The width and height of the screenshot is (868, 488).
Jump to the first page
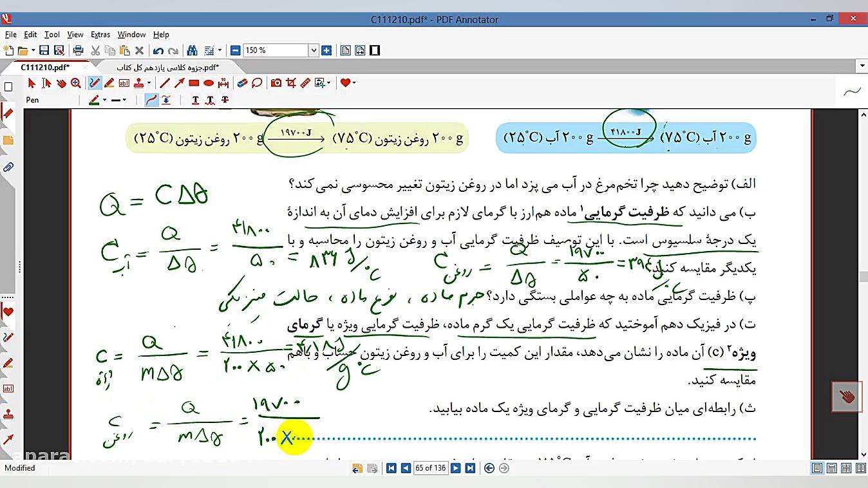tap(391, 468)
